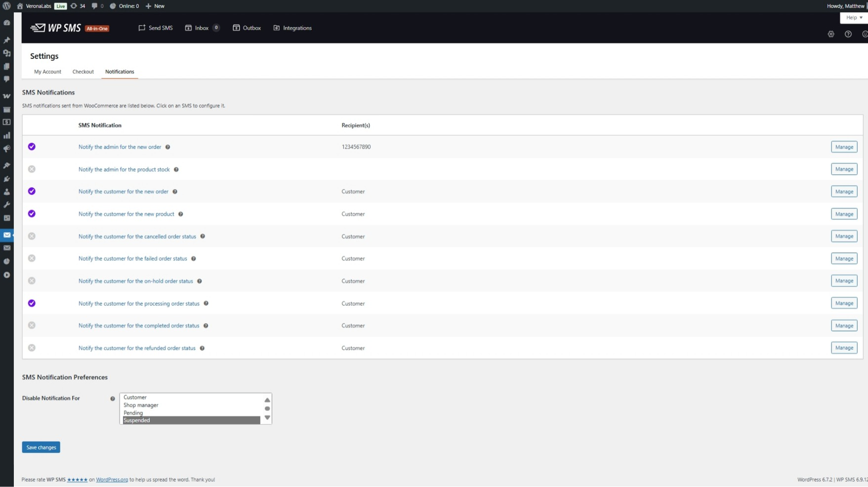Switch to the Checkout tab

coord(83,72)
